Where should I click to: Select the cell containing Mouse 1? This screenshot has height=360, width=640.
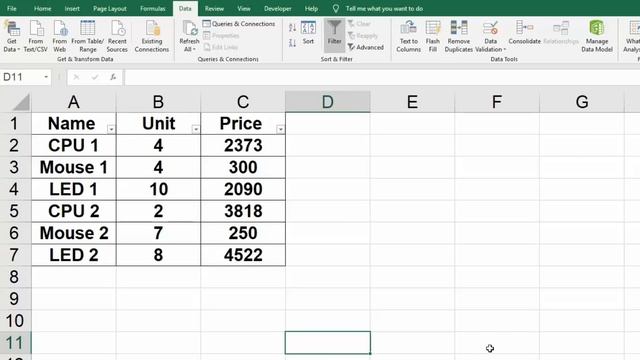[74, 167]
